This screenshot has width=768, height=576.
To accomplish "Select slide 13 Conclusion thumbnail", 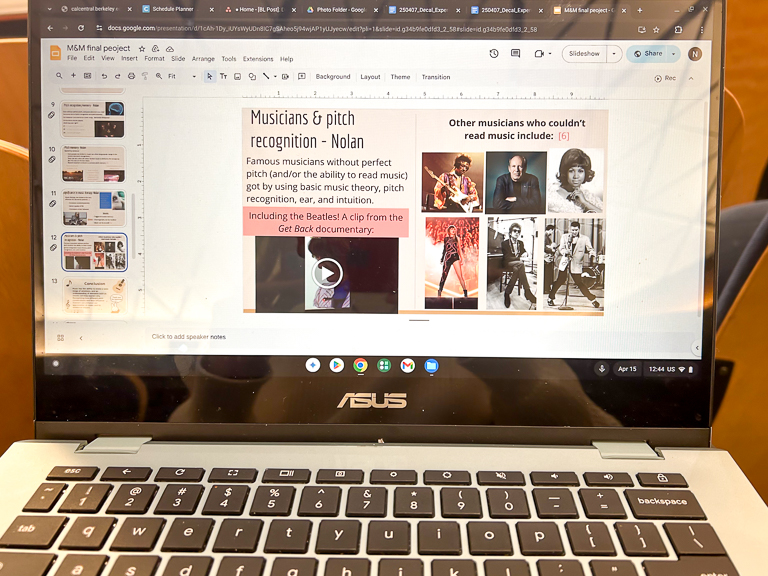I will pyautogui.click(x=94, y=296).
